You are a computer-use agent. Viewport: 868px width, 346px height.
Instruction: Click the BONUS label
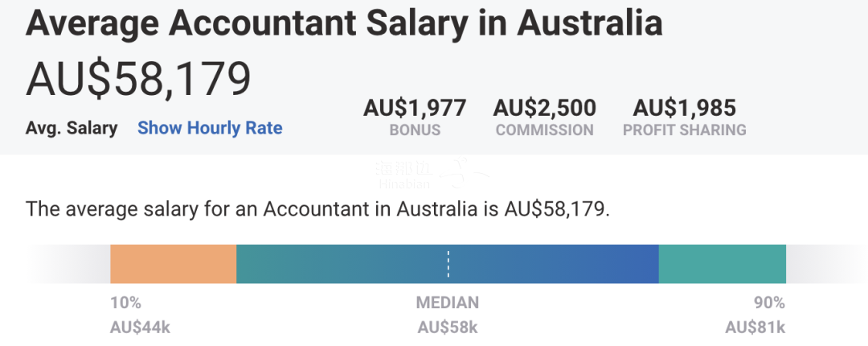(415, 130)
